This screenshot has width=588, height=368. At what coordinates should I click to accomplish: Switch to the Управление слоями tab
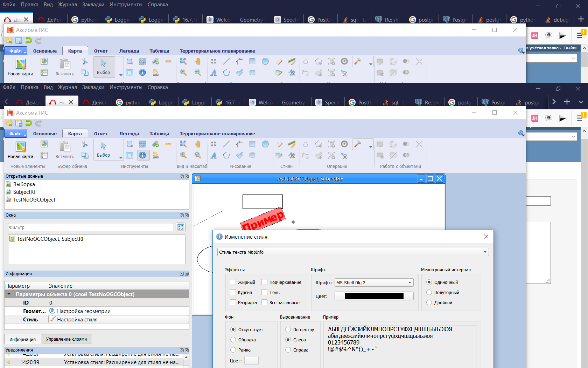(66, 339)
